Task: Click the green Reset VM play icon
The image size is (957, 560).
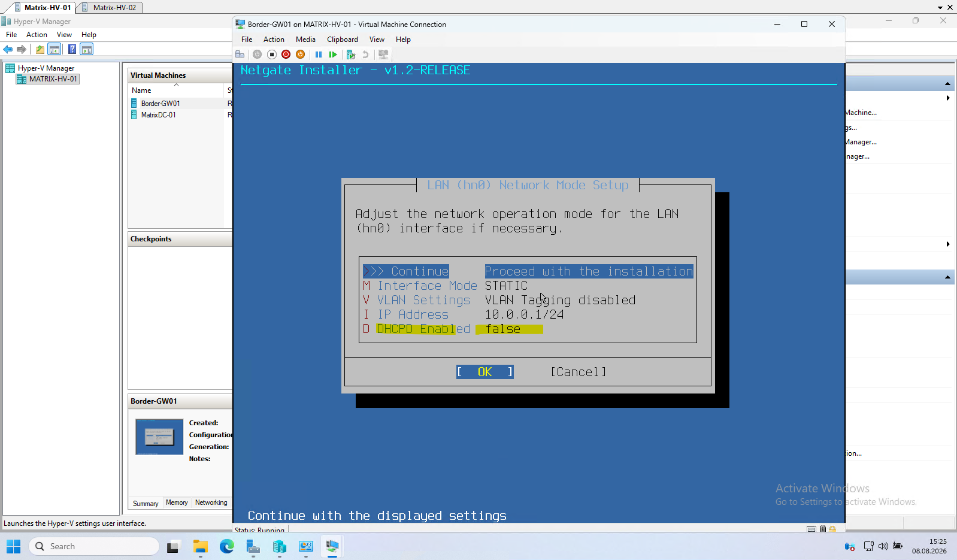Action: (x=333, y=55)
